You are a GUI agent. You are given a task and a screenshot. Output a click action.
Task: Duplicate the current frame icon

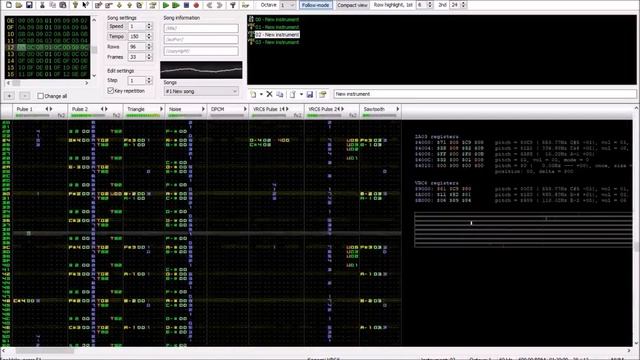click(139, 5)
